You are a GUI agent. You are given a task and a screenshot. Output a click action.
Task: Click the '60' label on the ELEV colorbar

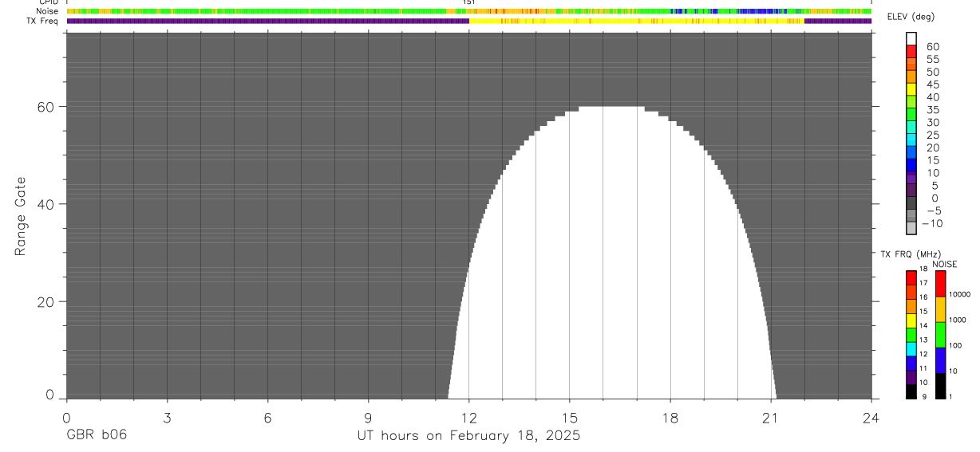point(933,47)
